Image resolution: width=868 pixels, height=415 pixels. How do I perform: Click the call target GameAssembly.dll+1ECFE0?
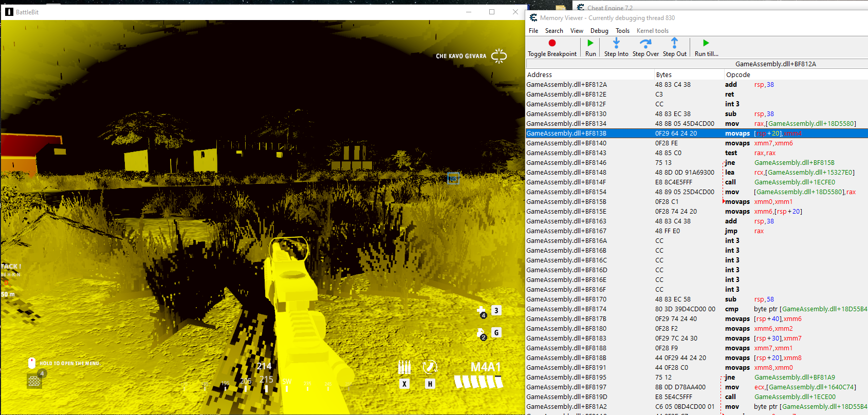tap(795, 182)
